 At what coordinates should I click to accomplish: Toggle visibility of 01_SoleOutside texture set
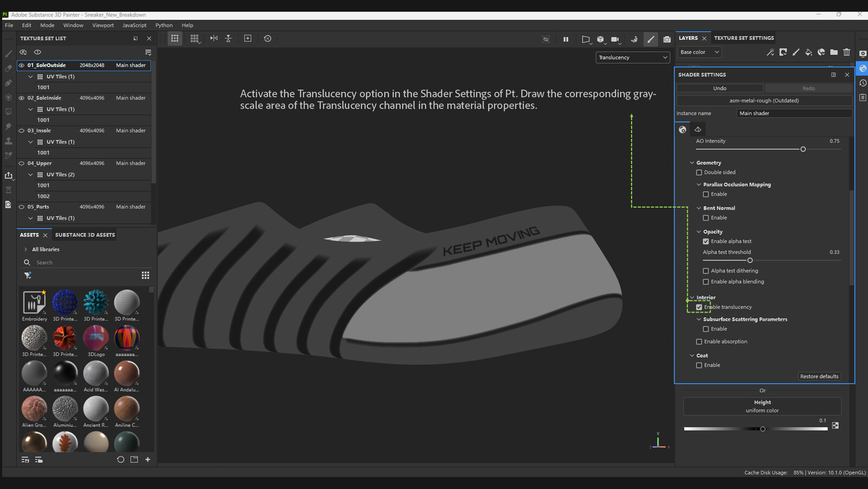coord(22,65)
